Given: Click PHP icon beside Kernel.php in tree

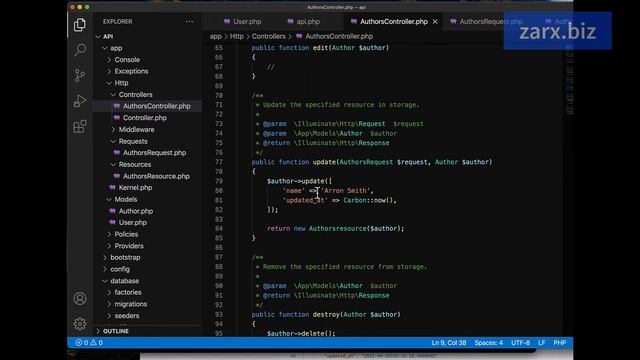Looking at the screenshot, I should 113,188.
